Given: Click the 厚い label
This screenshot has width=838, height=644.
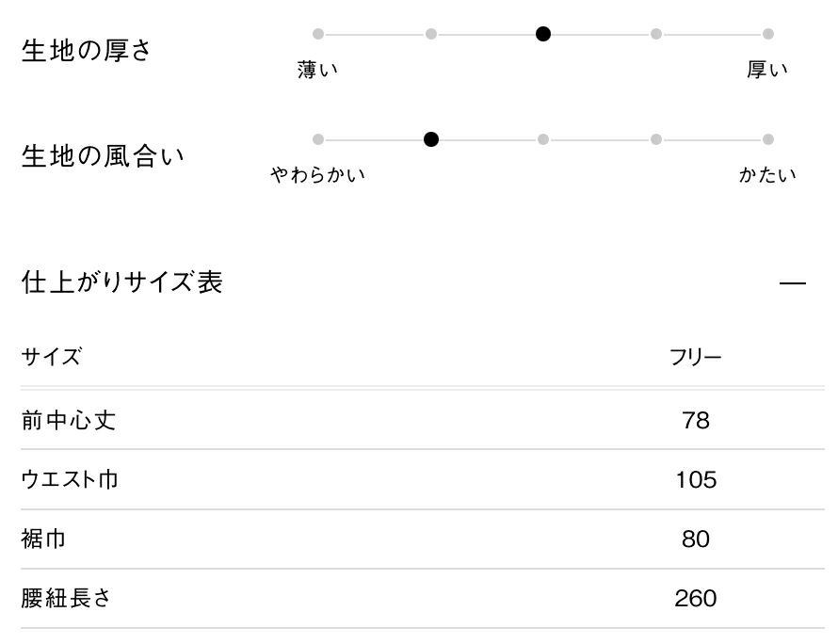Looking at the screenshot, I should tap(767, 71).
